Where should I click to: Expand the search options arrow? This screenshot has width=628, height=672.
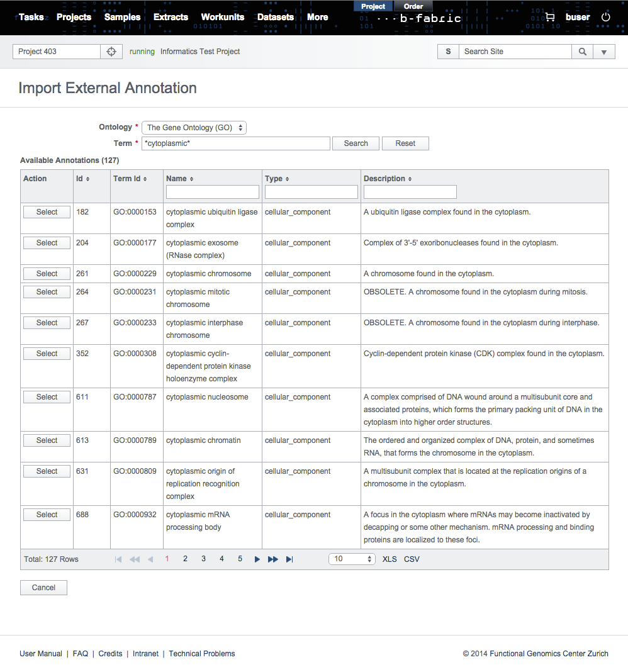(x=603, y=52)
